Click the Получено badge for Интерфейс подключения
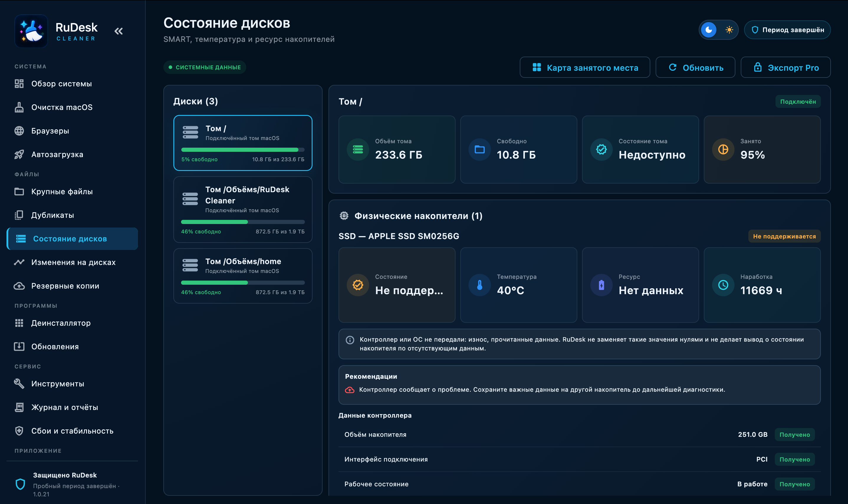 [794, 459]
